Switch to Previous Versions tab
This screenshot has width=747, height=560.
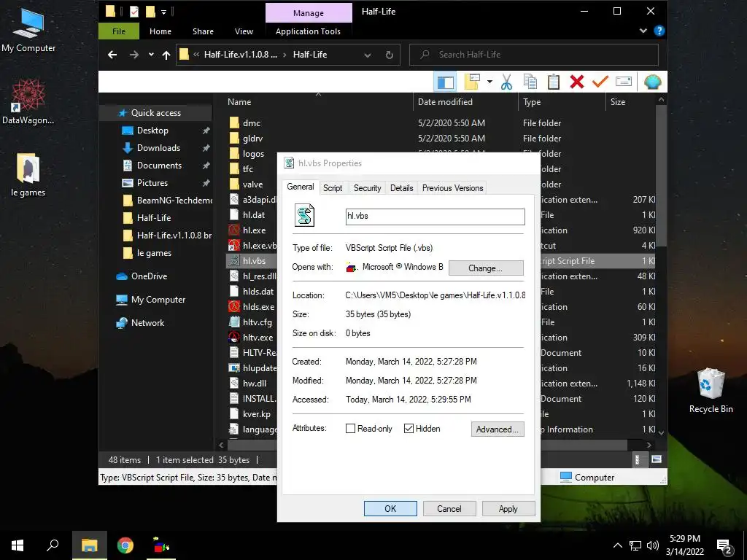452,188
